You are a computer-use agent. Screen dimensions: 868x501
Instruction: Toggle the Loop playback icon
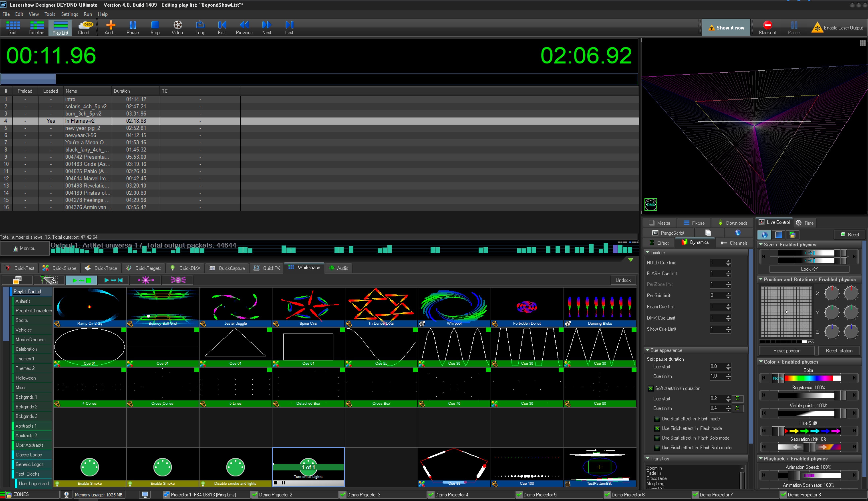(200, 25)
